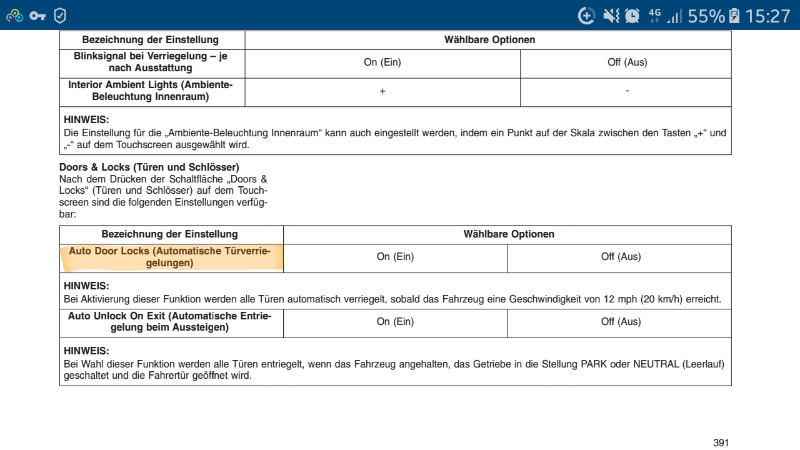Tap the muted sound status icon

[x=611, y=15]
